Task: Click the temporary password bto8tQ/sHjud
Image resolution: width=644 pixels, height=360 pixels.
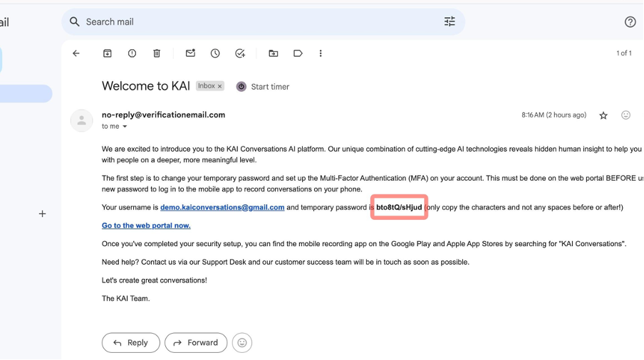Action: 399,208
